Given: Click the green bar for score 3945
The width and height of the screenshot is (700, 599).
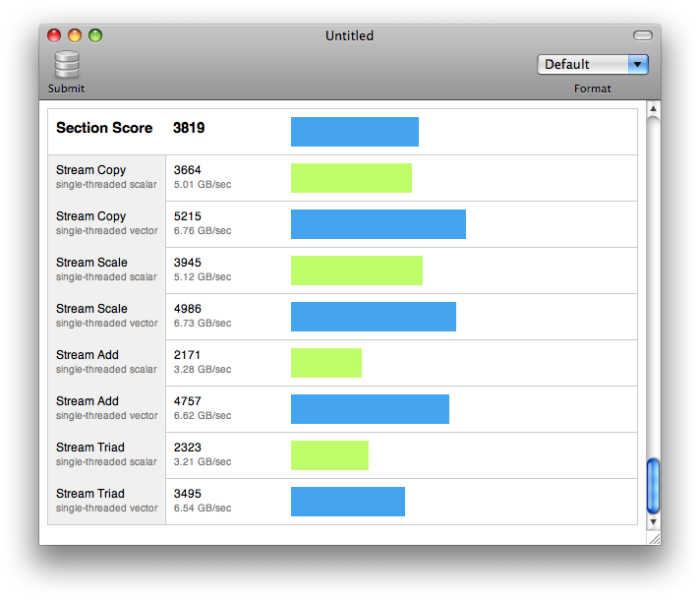Looking at the screenshot, I should [x=357, y=270].
